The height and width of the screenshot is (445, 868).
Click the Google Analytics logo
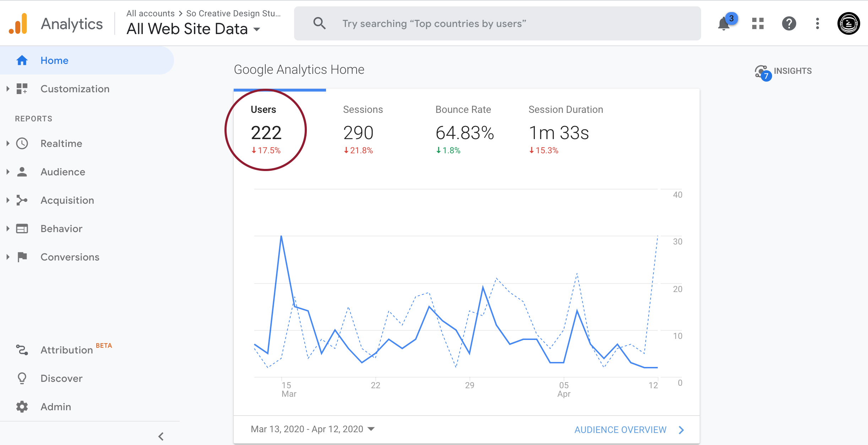pyautogui.click(x=18, y=24)
